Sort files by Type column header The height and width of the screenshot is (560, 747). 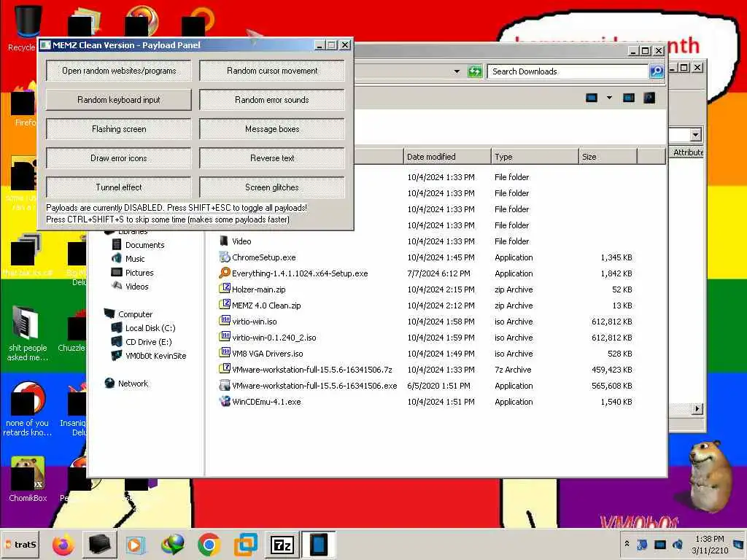click(535, 157)
